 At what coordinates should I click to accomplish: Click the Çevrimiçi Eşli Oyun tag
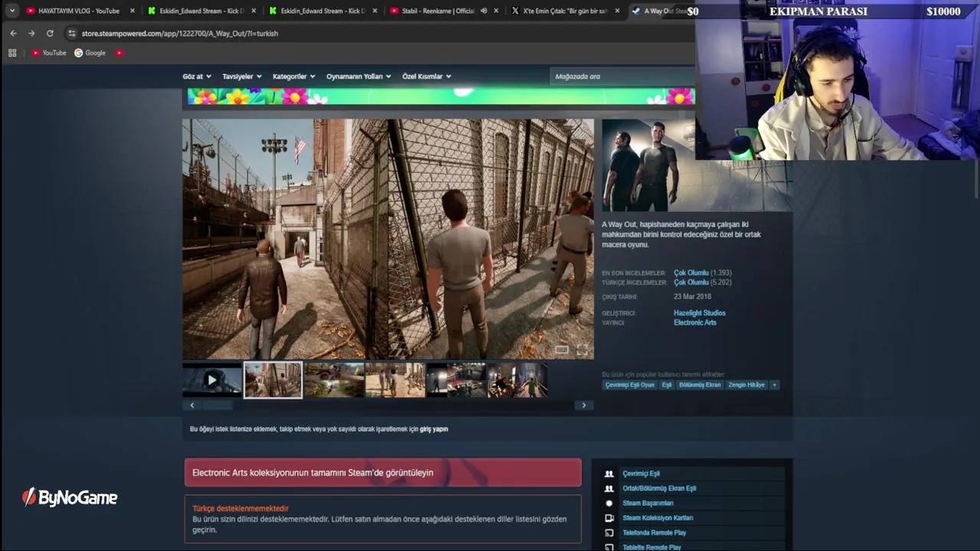630,385
